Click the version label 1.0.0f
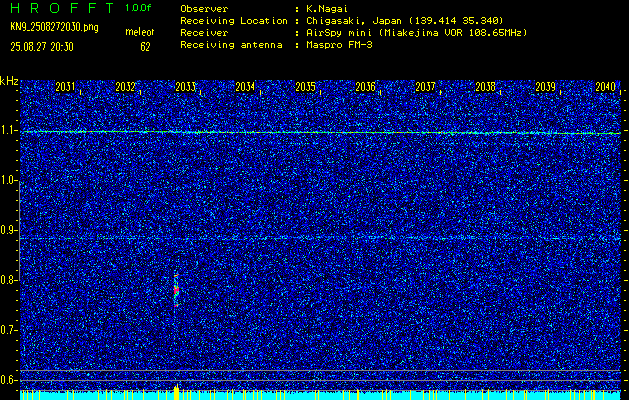Viewport: 629px width, 400px height. pos(138,8)
